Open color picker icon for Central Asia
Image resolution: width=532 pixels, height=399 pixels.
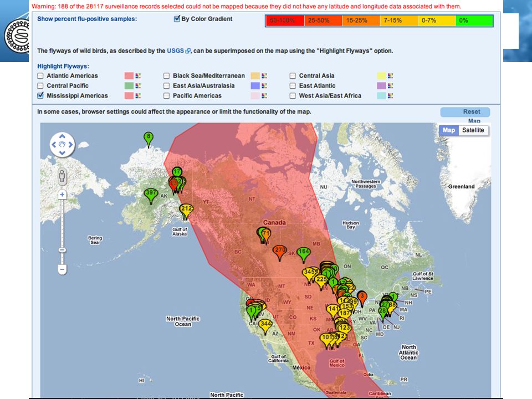(390, 76)
